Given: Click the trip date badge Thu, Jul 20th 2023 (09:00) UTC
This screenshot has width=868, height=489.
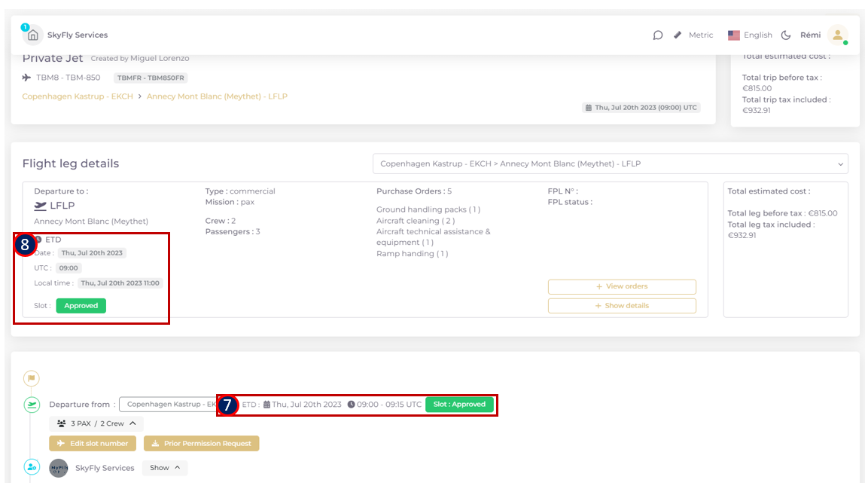Looking at the screenshot, I should (x=641, y=108).
